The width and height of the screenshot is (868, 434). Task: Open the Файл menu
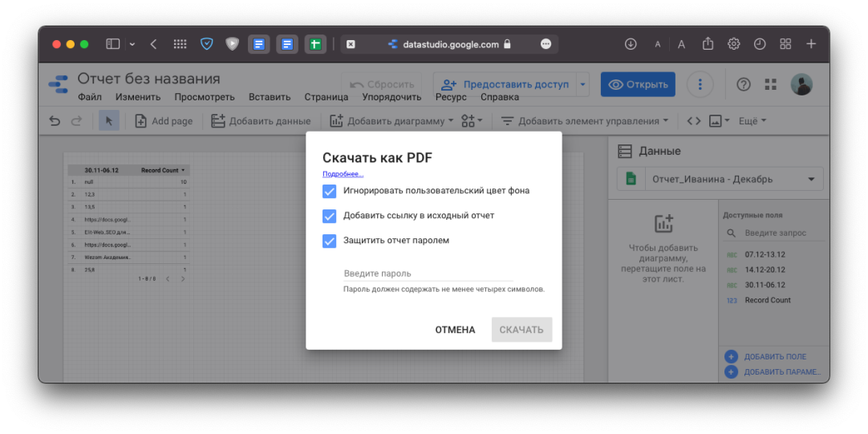tap(90, 97)
